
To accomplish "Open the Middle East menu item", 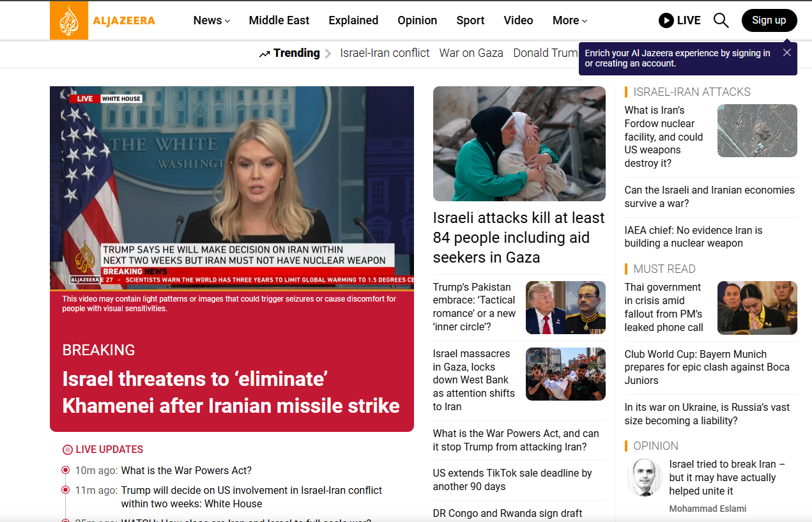I will [279, 20].
